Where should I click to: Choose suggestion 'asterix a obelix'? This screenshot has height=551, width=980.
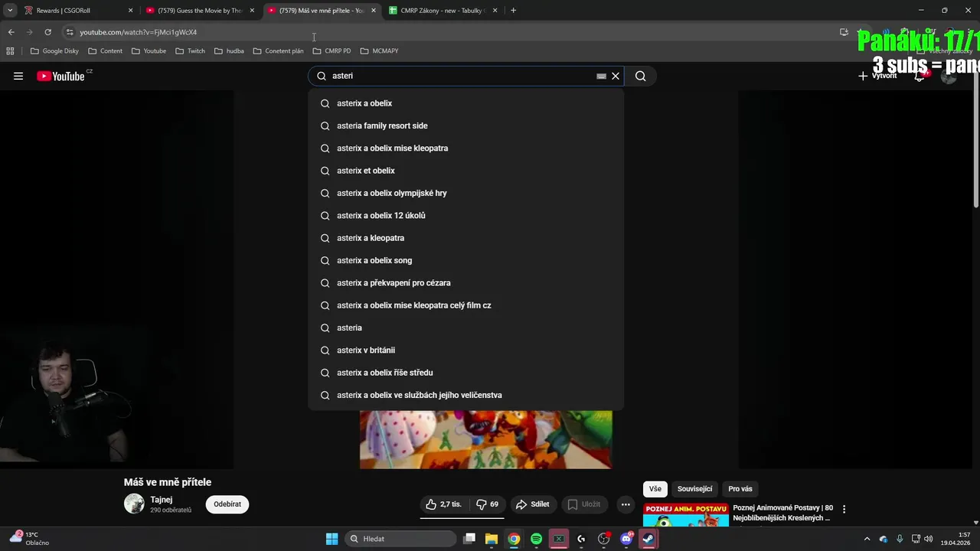point(465,103)
